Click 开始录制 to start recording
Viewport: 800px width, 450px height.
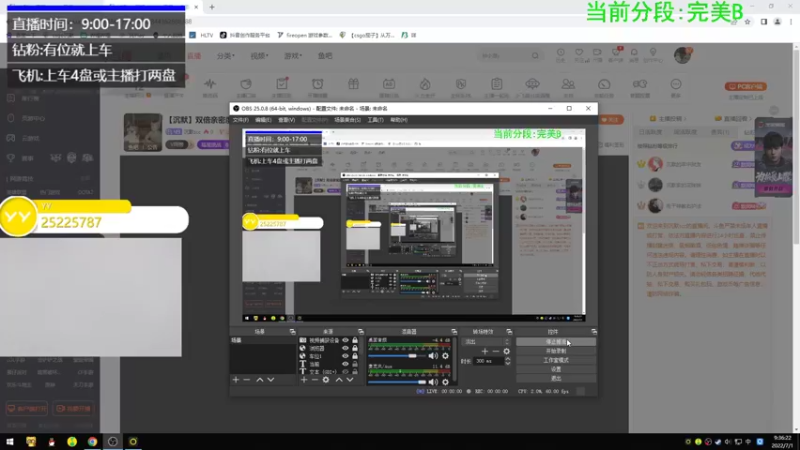pos(556,351)
